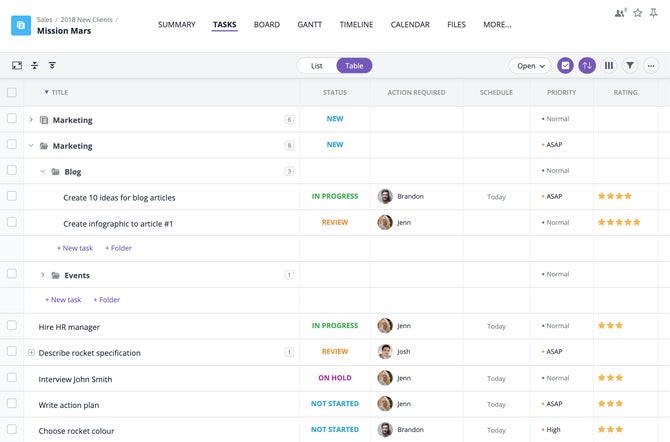Expand the first Marketing project chevron
Screen dimensions: 670x442
tap(31, 120)
